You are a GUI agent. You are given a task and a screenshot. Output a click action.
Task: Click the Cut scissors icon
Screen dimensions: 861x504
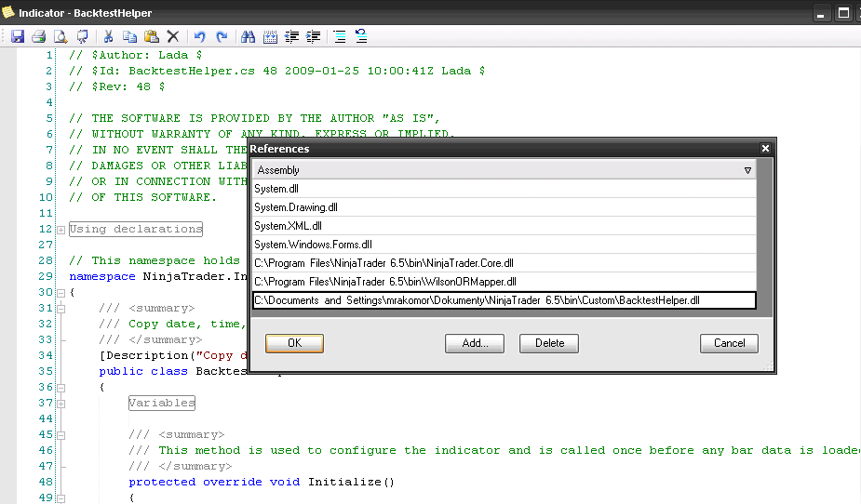(108, 37)
